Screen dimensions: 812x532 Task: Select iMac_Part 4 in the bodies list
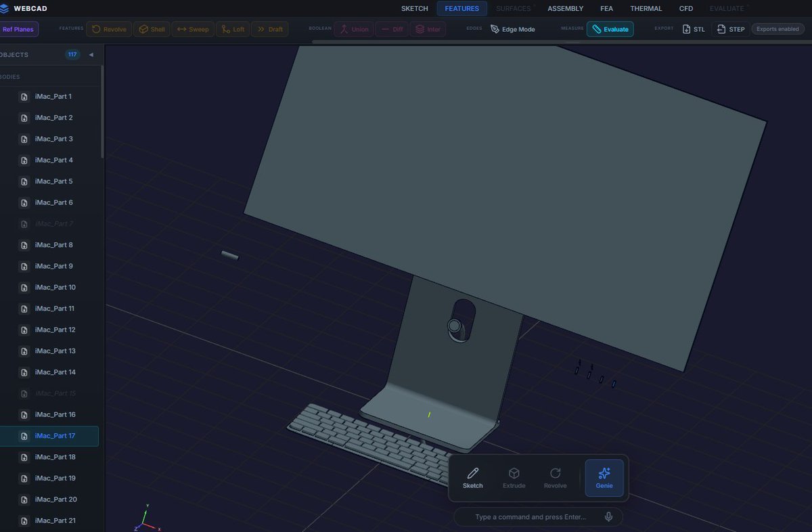(x=50, y=160)
